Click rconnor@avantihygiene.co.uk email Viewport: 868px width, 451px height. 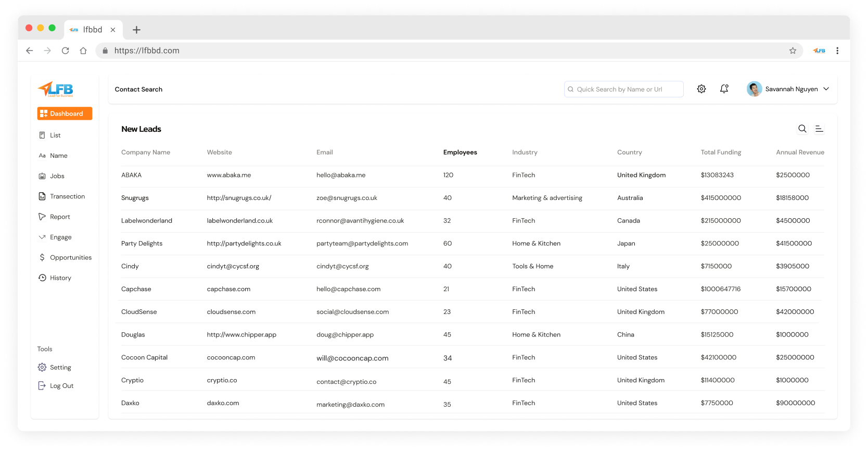tap(360, 221)
